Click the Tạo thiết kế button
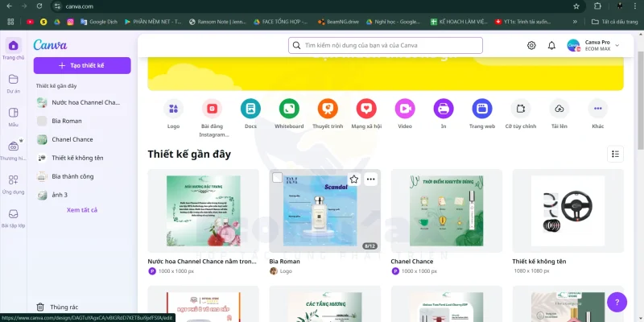This screenshot has height=322, width=644. (82, 66)
